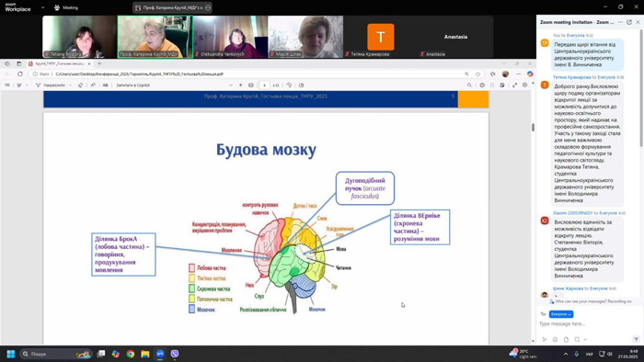This screenshot has height=362, width=644.
Task: Open the Everyone recipient dropdown
Action: point(561,314)
